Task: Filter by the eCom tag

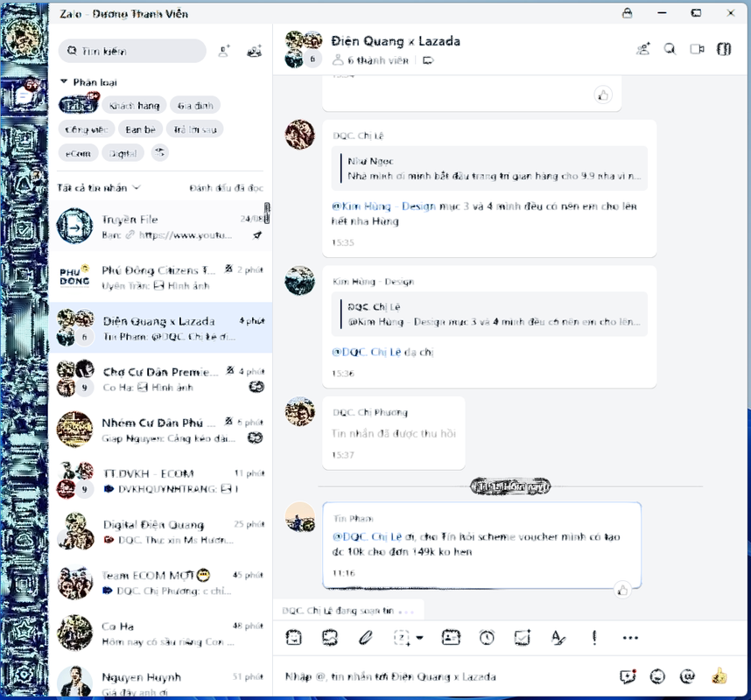Action: click(x=78, y=153)
